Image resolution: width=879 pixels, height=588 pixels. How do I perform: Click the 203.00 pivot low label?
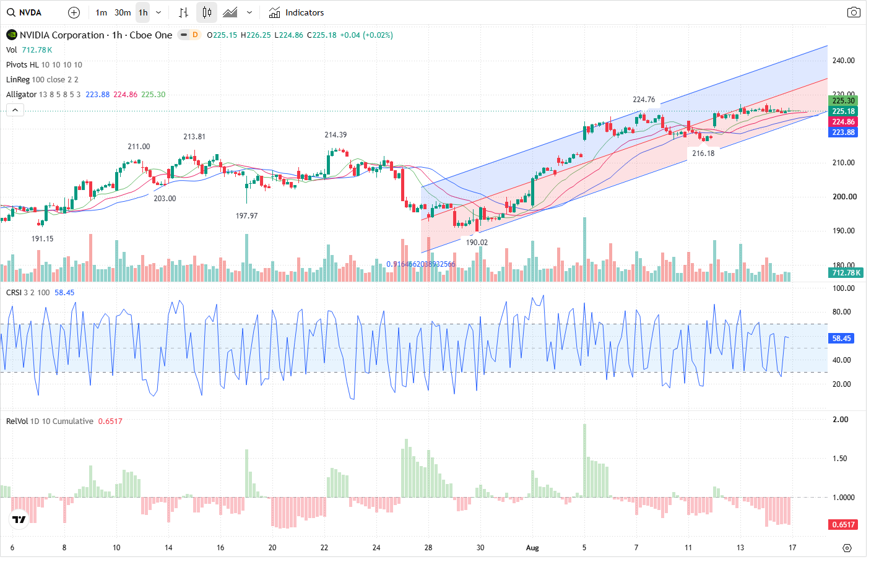165,199
